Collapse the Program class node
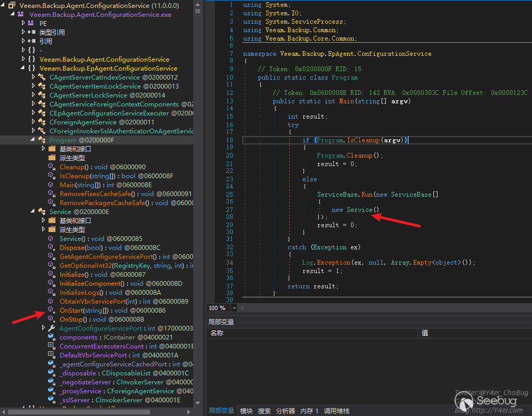The height and width of the screenshot is (416, 532). click(x=33, y=140)
